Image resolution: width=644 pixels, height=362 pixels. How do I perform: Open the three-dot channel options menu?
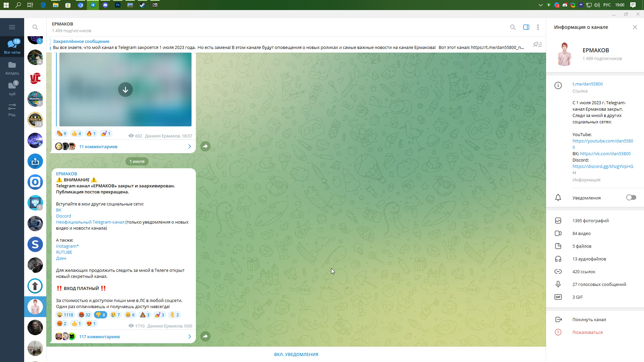538,27
